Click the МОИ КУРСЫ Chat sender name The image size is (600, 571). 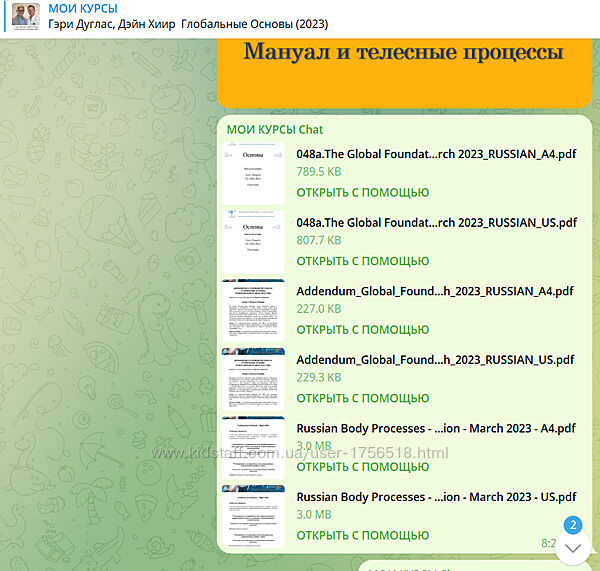tap(275, 129)
